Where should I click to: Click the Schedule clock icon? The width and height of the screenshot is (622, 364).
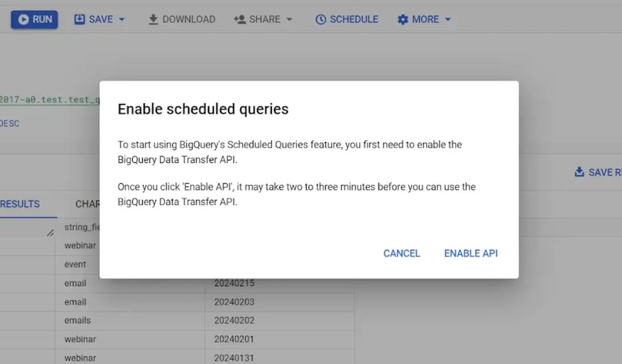(x=321, y=19)
